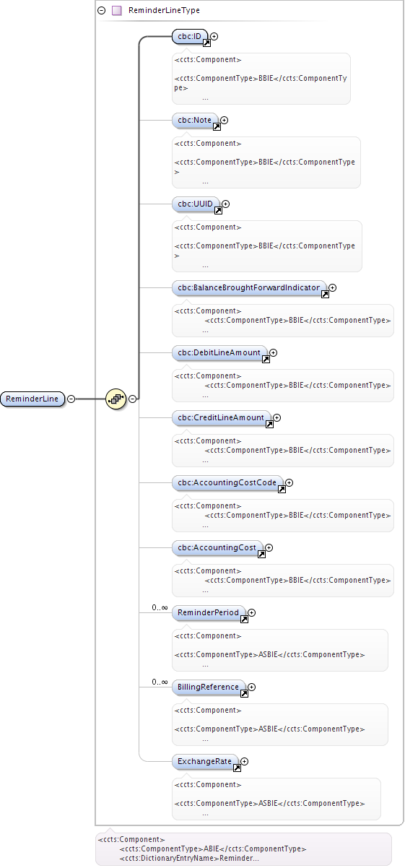Select the ExchangeRate element node
This screenshot has width=405, height=868.
click(206, 761)
